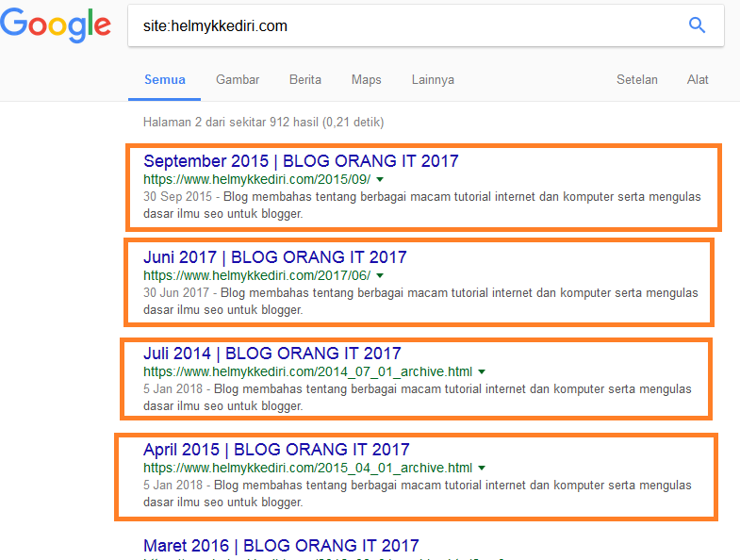Image resolution: width=740 pixels, height=560 pixels.
Task: Click the snippet dated 30 Jun 2017
Action: pos(420,302)
